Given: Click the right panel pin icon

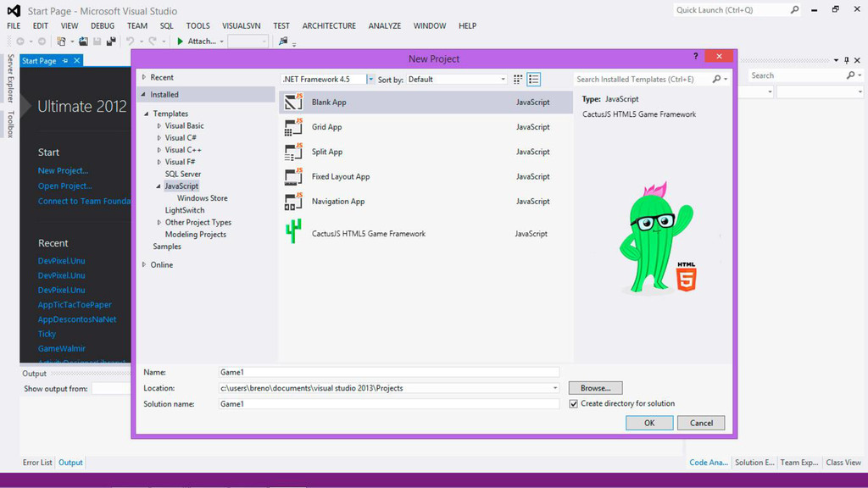Looking at the screenshot, I should 847,60.
